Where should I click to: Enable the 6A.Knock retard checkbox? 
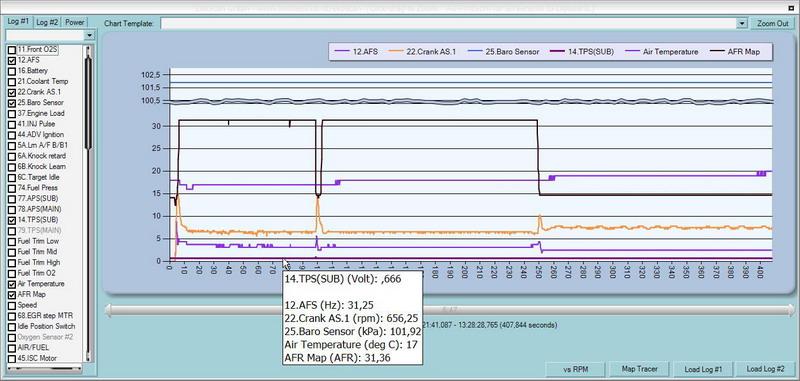click(x=11, y=156)
